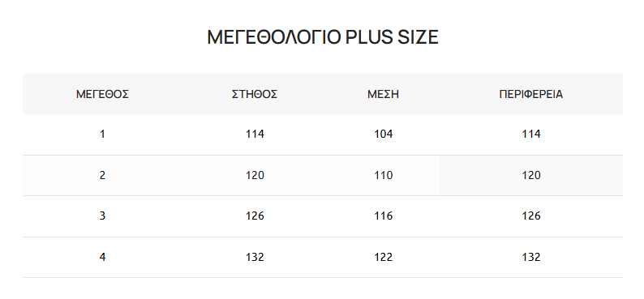
Task: Click the ΣΤΗΘΟΣ value 120 for size 2
Action: pos(255,175)
